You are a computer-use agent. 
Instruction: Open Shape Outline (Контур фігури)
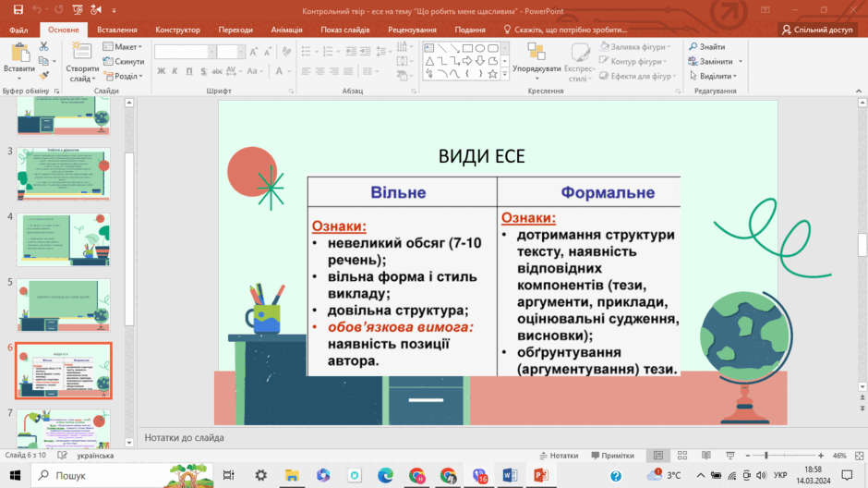633,62
